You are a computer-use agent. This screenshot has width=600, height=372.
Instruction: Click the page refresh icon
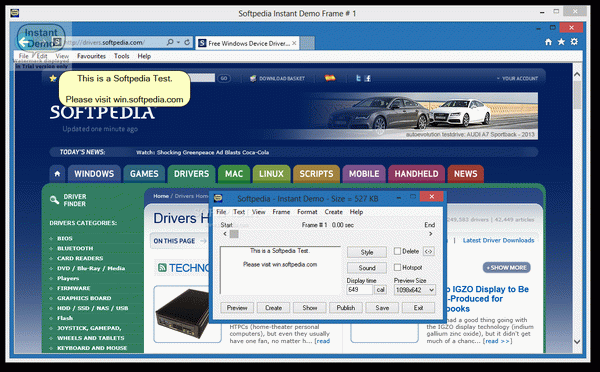[x=187, y=42]
